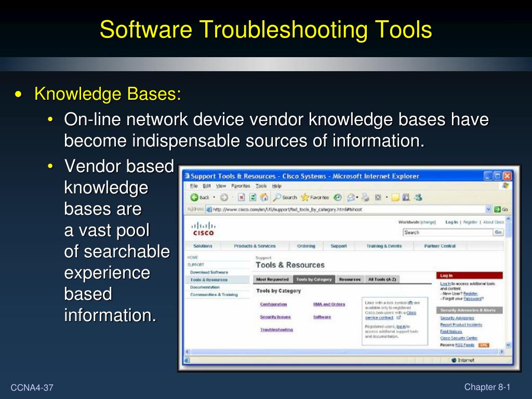Screen dimensions: 532x399
Task: Click the History clock icon
Action: click(337, 197)
